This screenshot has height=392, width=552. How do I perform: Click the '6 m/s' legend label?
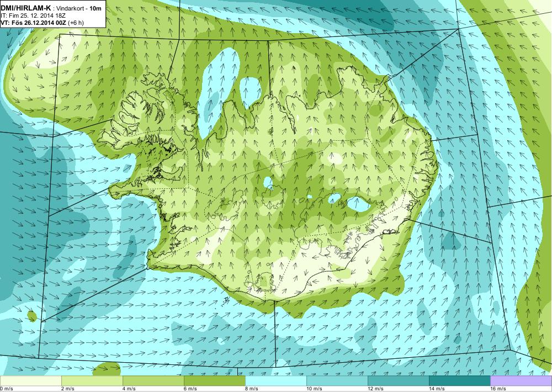[190, 389]
